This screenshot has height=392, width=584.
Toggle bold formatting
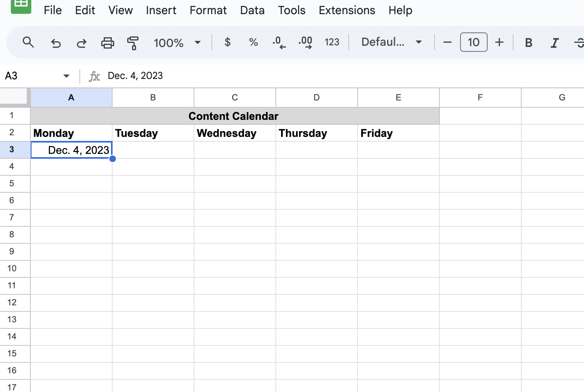[529, 43]
